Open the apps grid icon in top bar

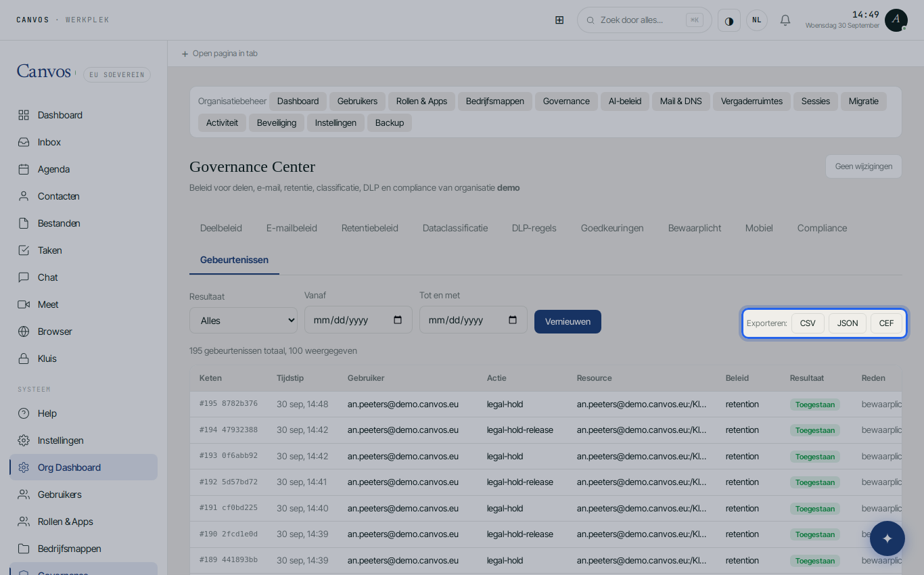click(559, 20)
